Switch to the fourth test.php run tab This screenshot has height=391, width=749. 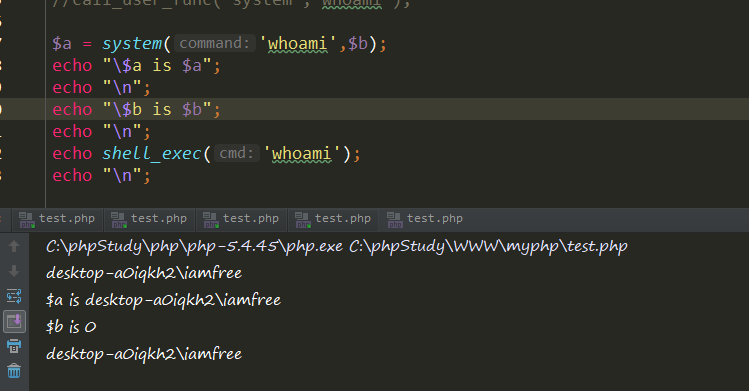point(333,219)
